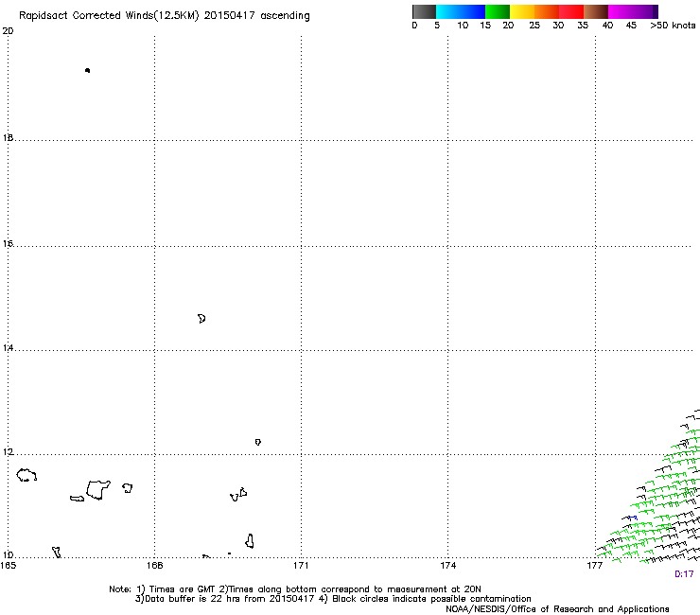Click the longitude label 174
Viewport: 700px width, 615px height.
coord(447,566)
